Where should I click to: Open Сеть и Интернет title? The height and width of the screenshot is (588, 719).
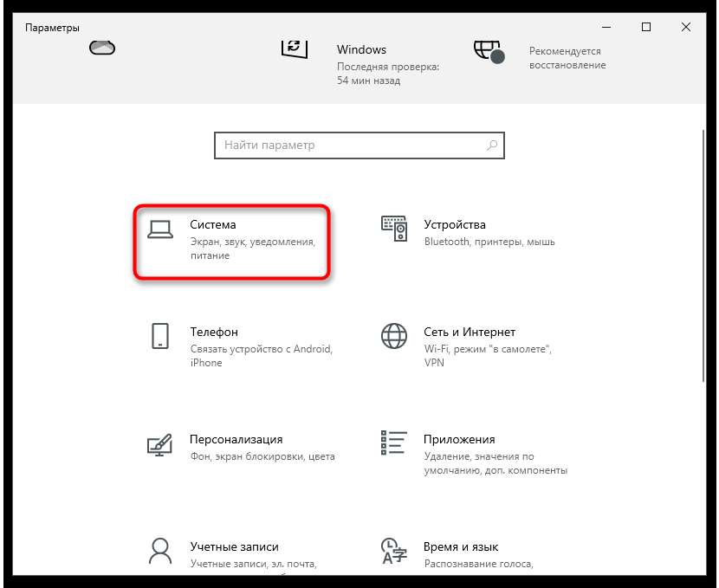tap(470, 332)
